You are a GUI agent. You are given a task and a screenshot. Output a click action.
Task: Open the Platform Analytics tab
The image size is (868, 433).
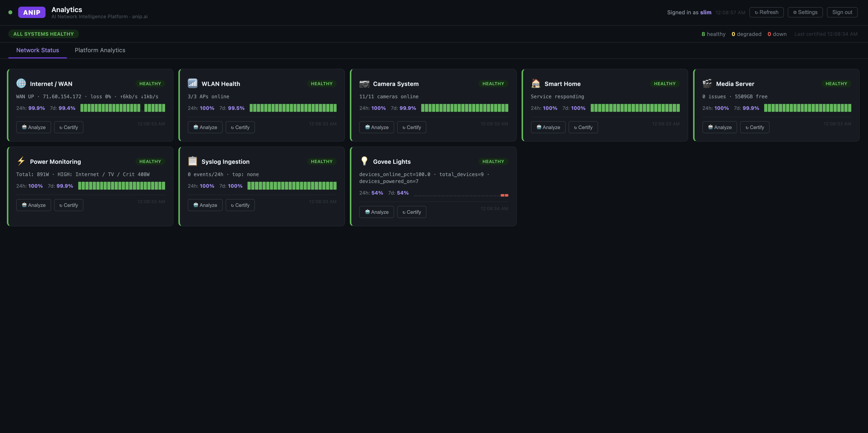(100, 50)
